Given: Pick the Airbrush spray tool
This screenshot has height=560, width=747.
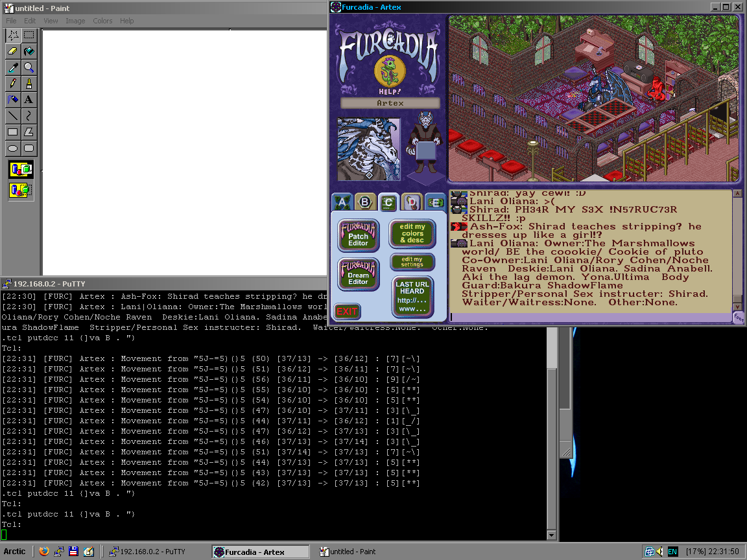Looking at the screenshot, I should (x=13, y=100).
